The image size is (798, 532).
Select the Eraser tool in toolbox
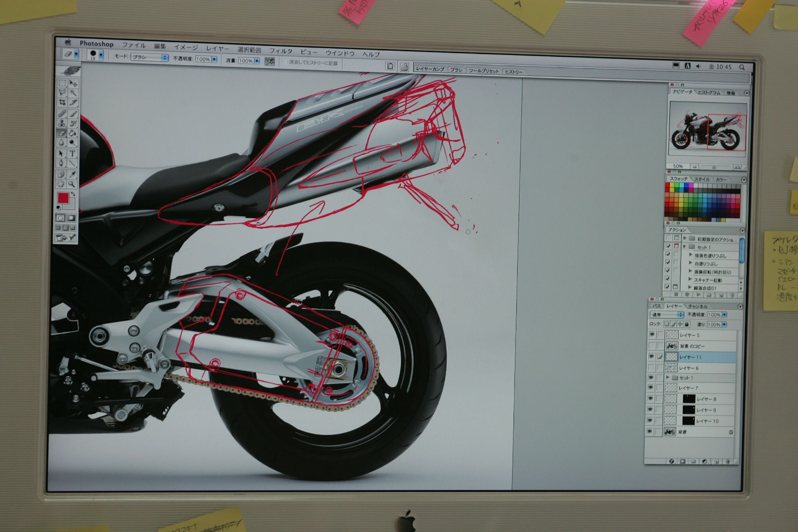pyautogui.click(x=62, y=133)
